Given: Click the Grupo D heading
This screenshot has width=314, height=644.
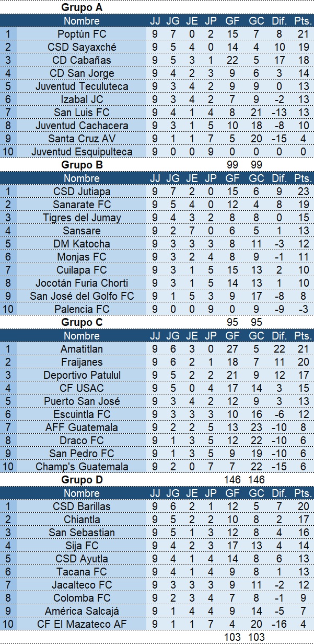Looking at the screenshot, I should 82,480.
